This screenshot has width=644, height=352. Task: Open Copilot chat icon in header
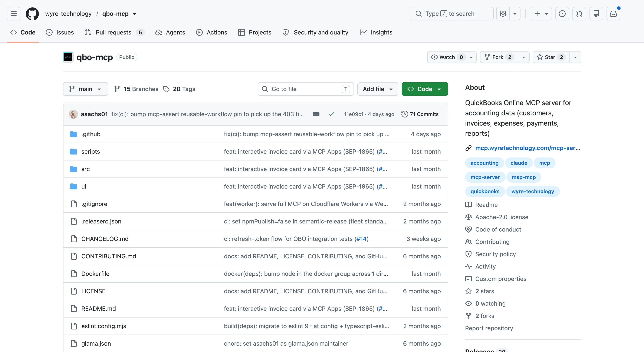click(503, 13)
